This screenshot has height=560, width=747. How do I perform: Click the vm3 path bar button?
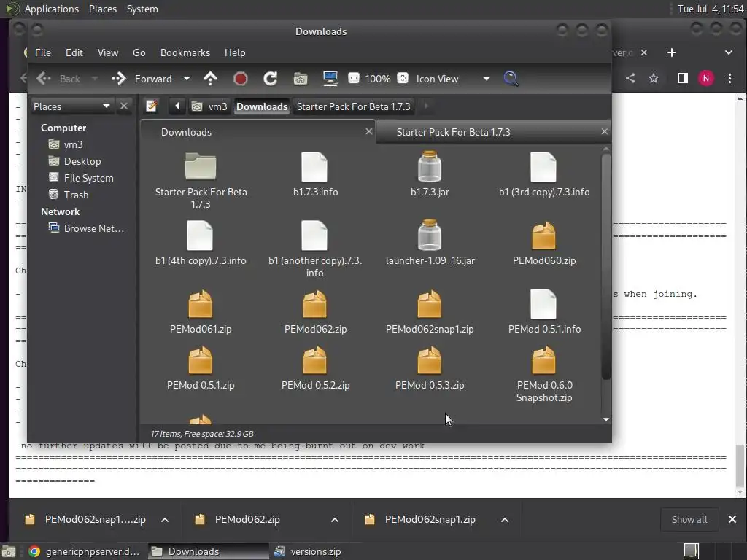click(210, 106)
